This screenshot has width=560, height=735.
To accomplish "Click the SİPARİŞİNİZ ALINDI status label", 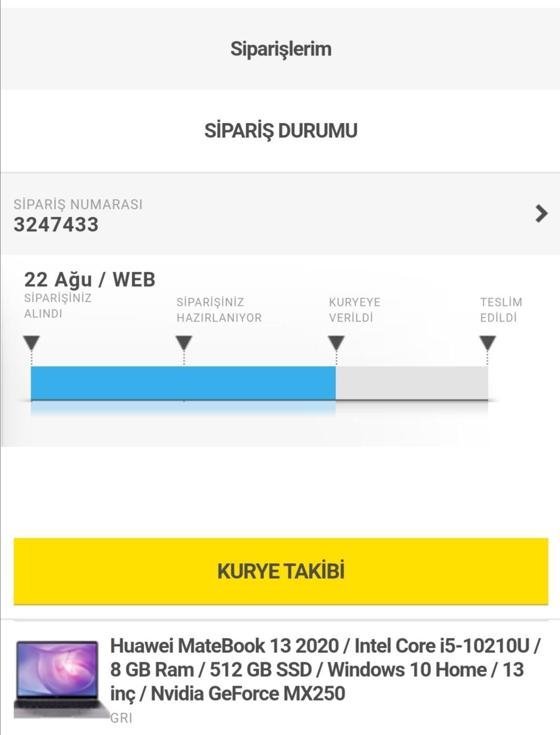I will click(x=58, y=306).
